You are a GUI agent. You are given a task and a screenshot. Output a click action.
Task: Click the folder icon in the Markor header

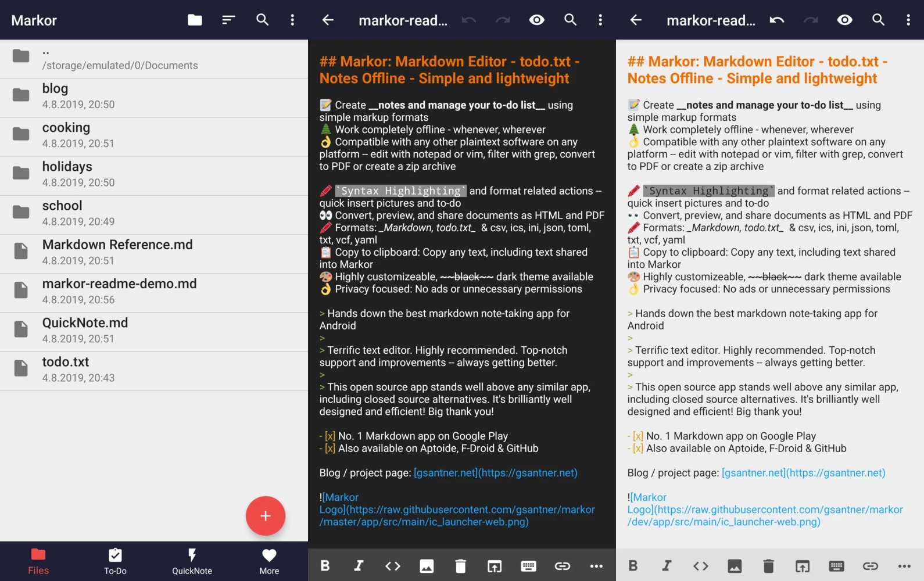click(x=195, y=20)
